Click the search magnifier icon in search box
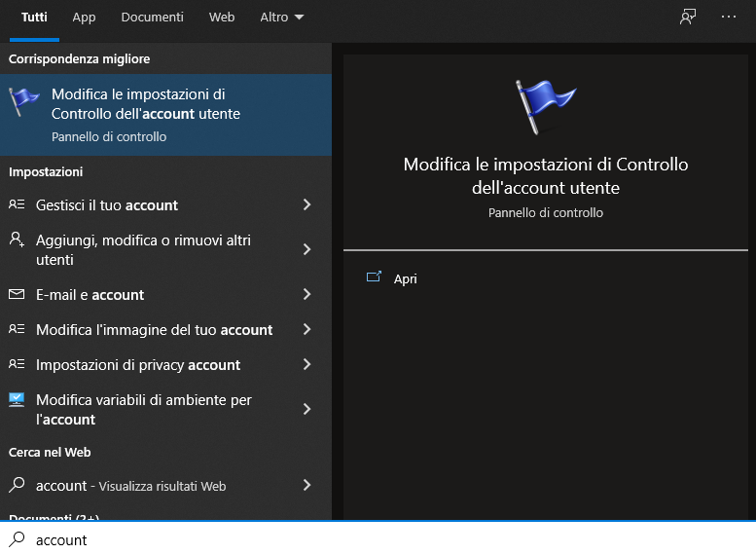The width and height of the screenshot is (756, 554). point(17,538)
